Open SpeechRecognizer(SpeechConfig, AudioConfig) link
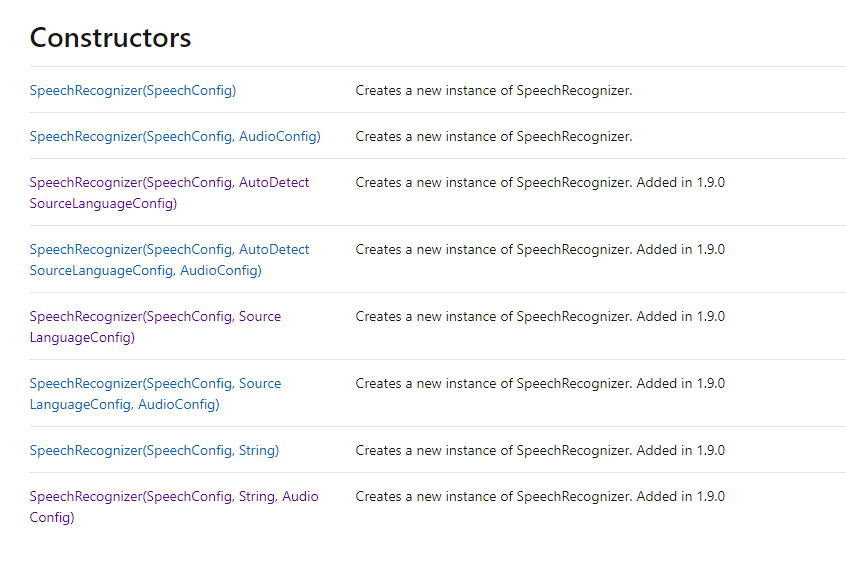The height and width of the screenshot is (577, 846). (x=175, y=137)
